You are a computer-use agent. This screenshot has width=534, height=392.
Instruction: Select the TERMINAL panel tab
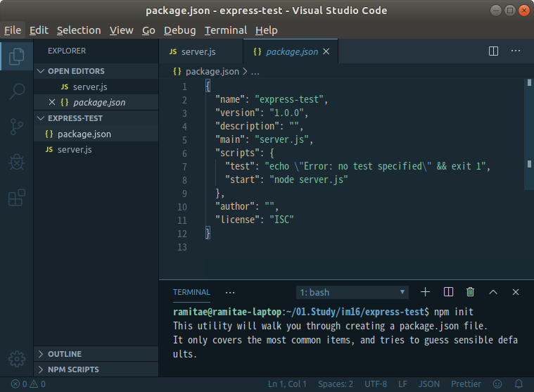click(191, 292)
